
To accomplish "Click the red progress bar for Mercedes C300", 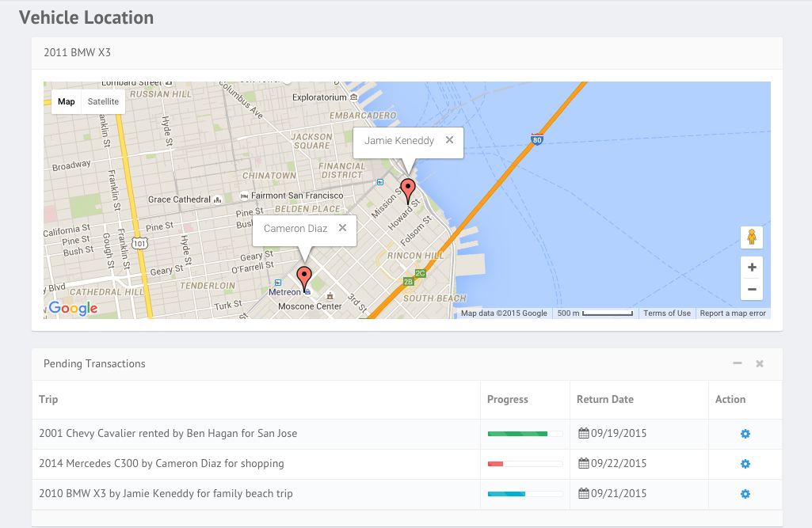I will [x=525, y=464].
